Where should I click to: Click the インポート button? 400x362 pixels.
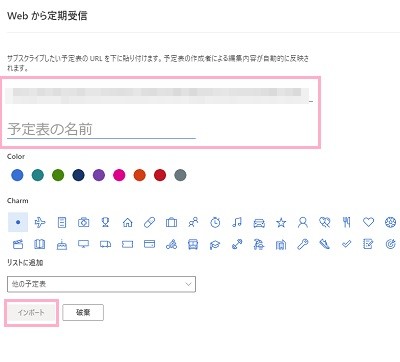pyautogui.click(x=31, y=313)
